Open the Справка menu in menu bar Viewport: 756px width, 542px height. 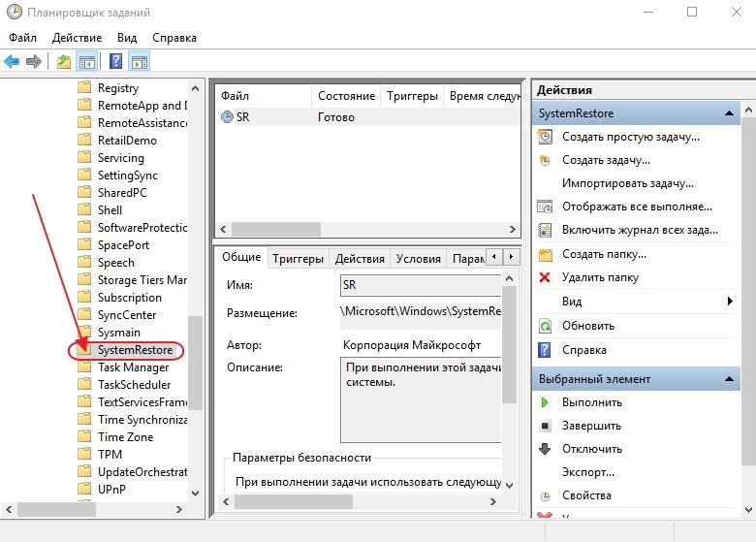click(174, 38)
